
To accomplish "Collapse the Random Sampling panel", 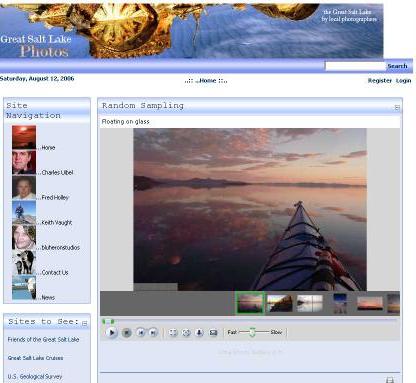I will pyautogui.click(x=397, y=107).
